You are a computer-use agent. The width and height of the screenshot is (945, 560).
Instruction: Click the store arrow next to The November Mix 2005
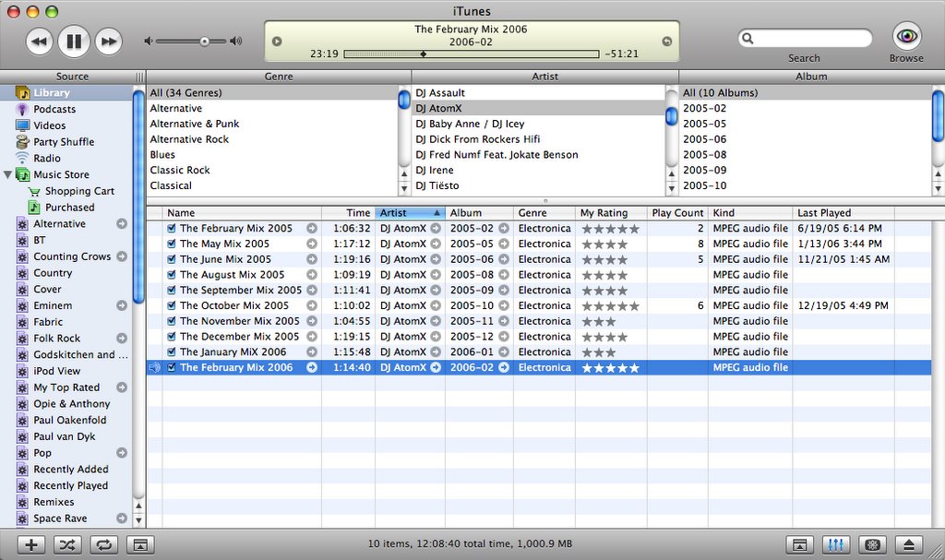point(312,321)
